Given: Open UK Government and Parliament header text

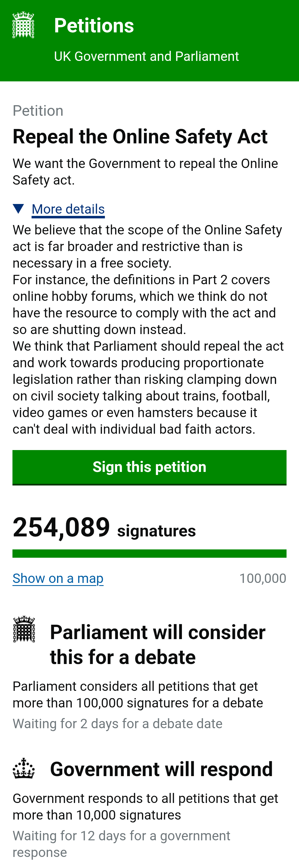Looking at the screenshot, I should [x=146, y=56].
